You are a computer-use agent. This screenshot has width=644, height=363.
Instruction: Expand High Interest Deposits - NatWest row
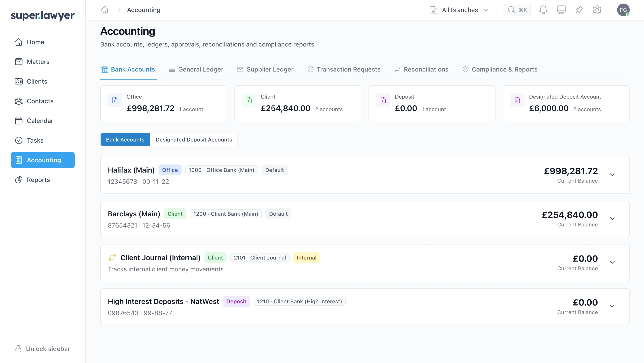coord(365,306)
